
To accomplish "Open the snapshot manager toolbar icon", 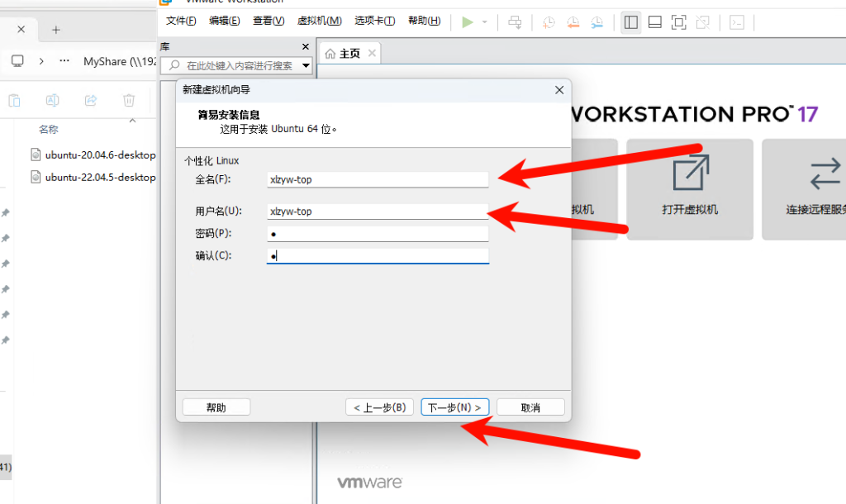I will 596,22.
